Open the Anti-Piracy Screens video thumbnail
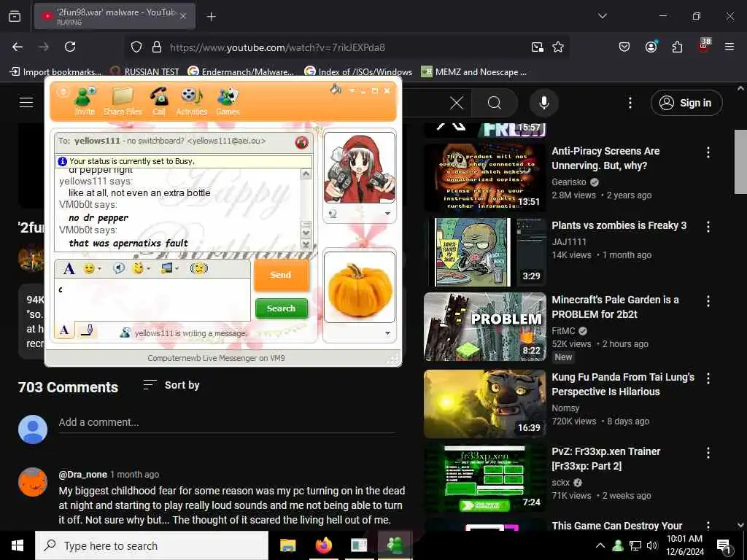Screen dimensions: 747x560 485,177
